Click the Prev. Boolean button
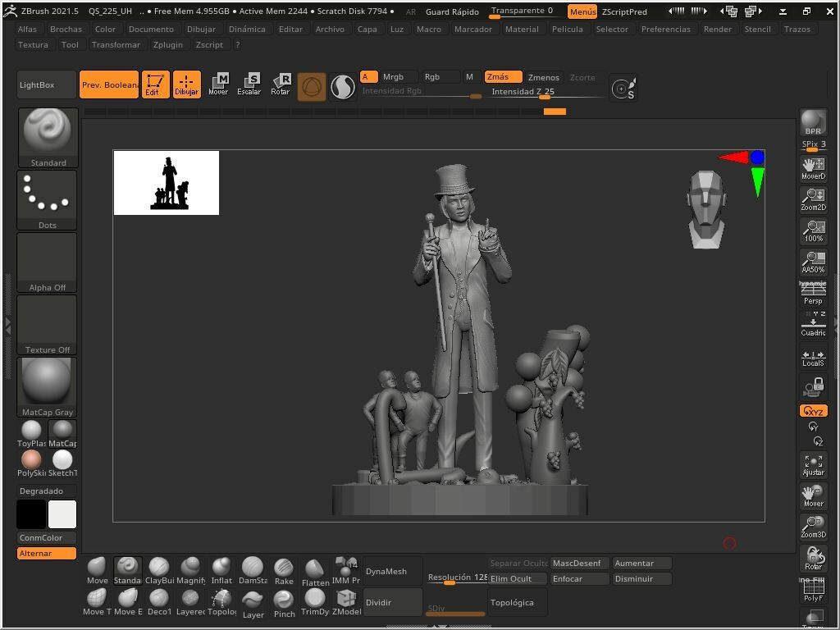 pos(109,84)
